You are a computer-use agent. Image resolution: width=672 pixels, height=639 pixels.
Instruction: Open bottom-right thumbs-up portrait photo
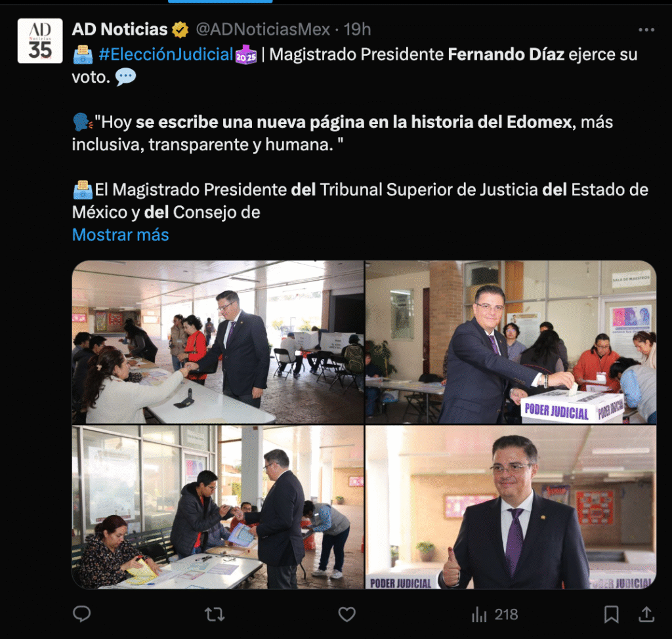tap(511, 507)
